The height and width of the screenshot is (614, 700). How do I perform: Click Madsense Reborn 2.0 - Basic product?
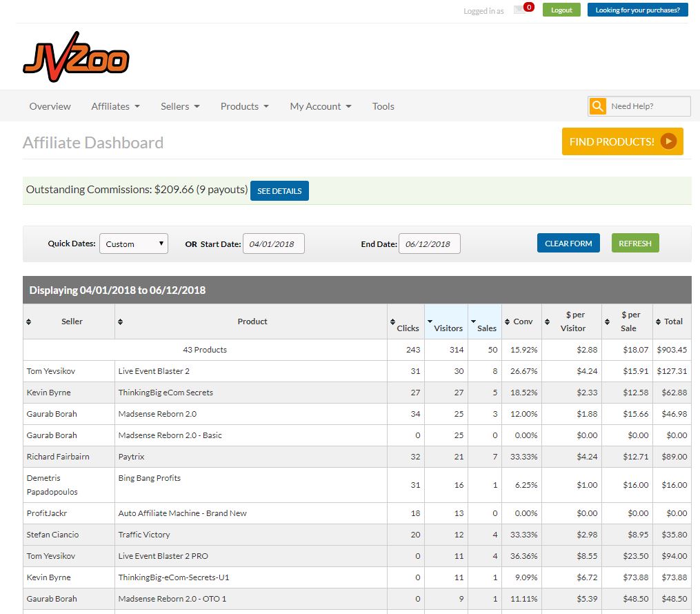pos(170,435)
